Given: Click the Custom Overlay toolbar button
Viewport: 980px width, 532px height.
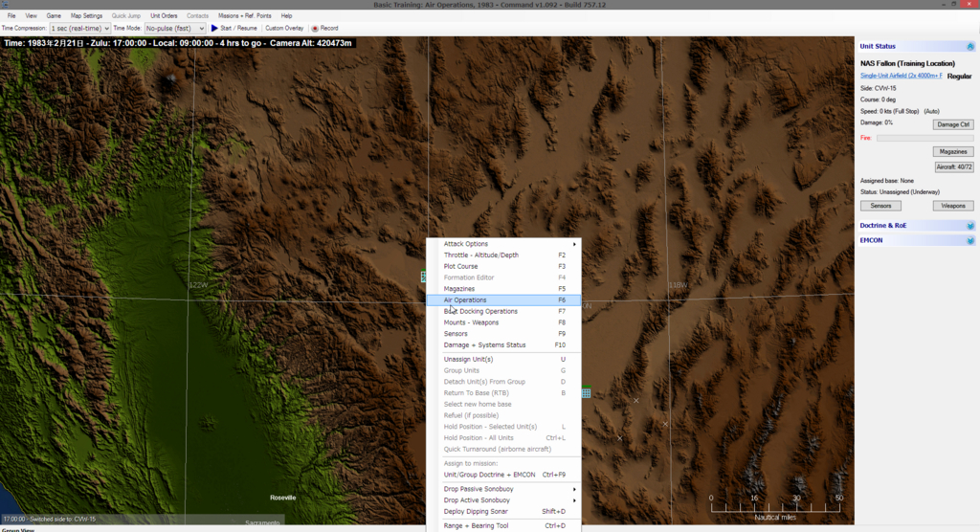Looking at the screenshot, I should [284, 28].
